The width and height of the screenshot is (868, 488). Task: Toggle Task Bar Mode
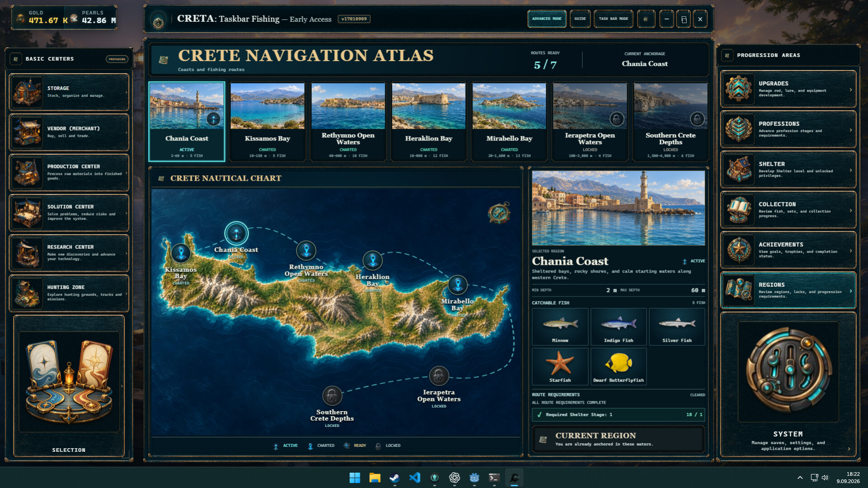[613, 19]
